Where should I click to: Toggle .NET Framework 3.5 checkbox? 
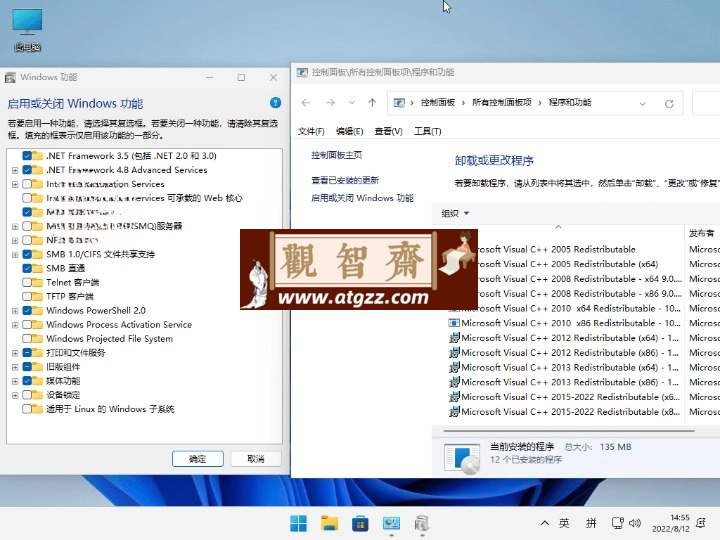click(27, 156)
